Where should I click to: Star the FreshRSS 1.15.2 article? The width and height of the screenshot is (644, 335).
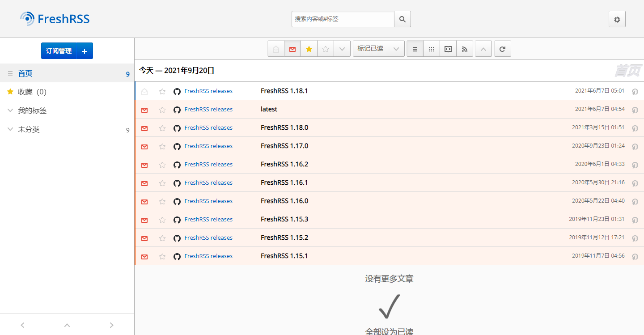pyautogui.click(x=162, y=238)
